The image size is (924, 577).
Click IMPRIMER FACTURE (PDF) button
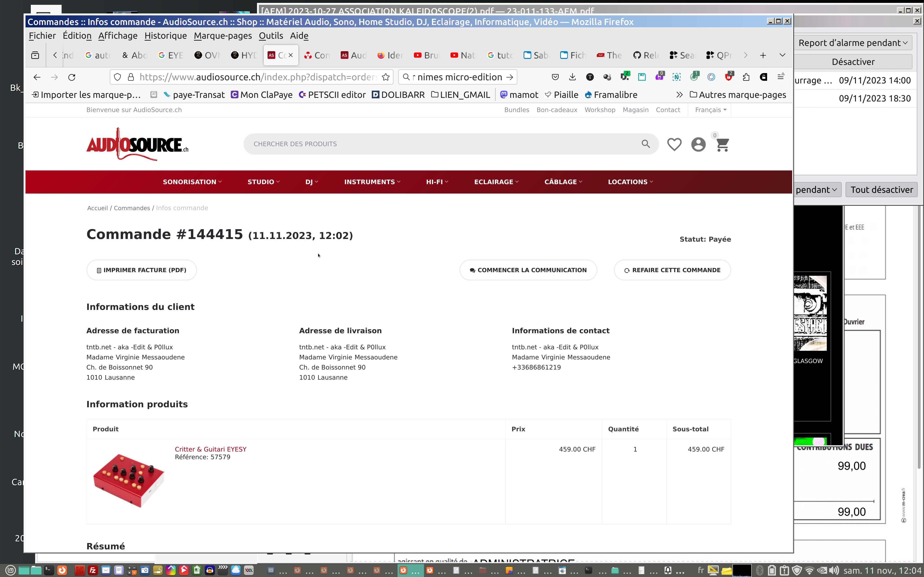142,270
